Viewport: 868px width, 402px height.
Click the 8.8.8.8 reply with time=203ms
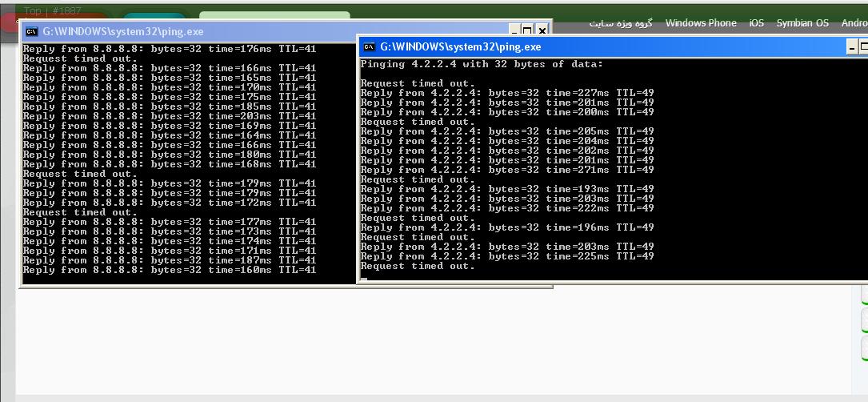pyautogui.click(x=170, y=116)
